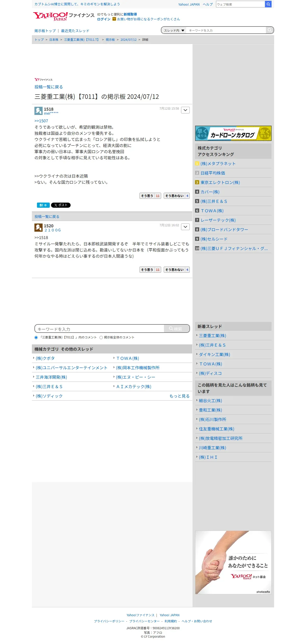Click 新規取得 ID link

click(x=130, y=14)
